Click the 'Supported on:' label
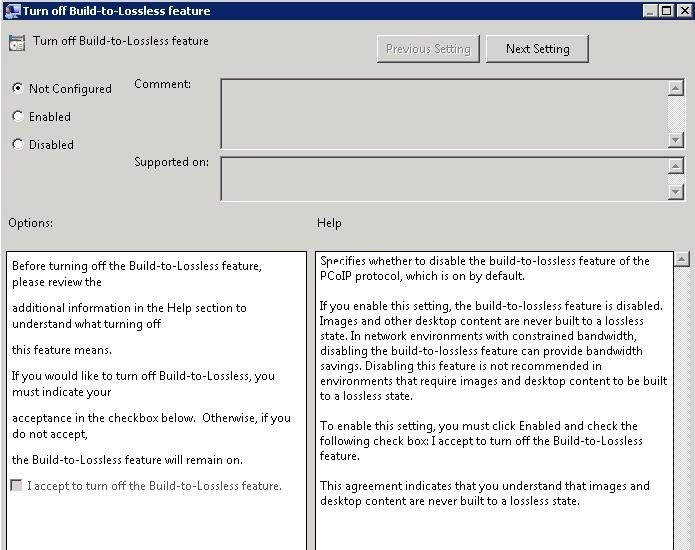The height and width of the screenshot is (550, 695). pos(171,162)
